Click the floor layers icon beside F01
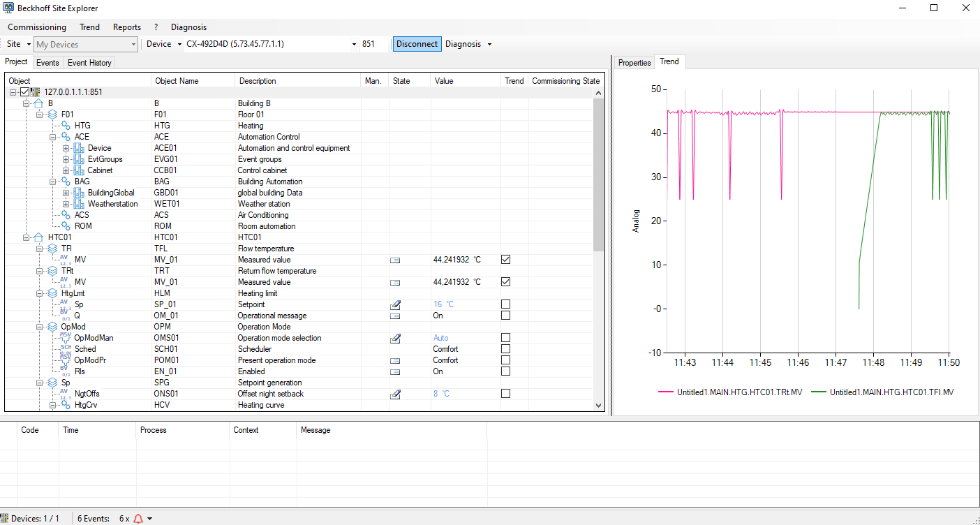Screen dimensions: 980x525 click(x=52, y=114)
